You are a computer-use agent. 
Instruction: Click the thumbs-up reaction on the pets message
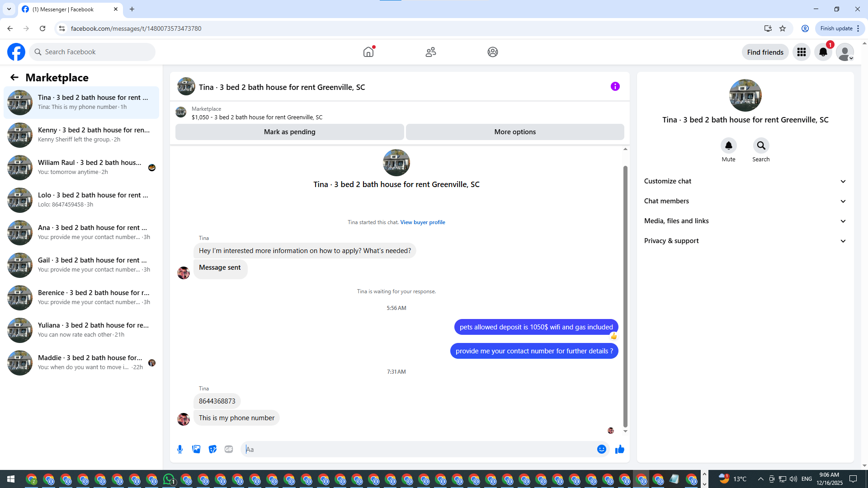click(613, 336)
